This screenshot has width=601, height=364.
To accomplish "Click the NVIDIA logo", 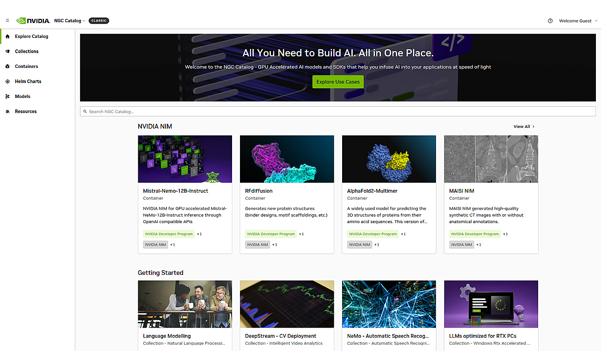I will 33,21.
